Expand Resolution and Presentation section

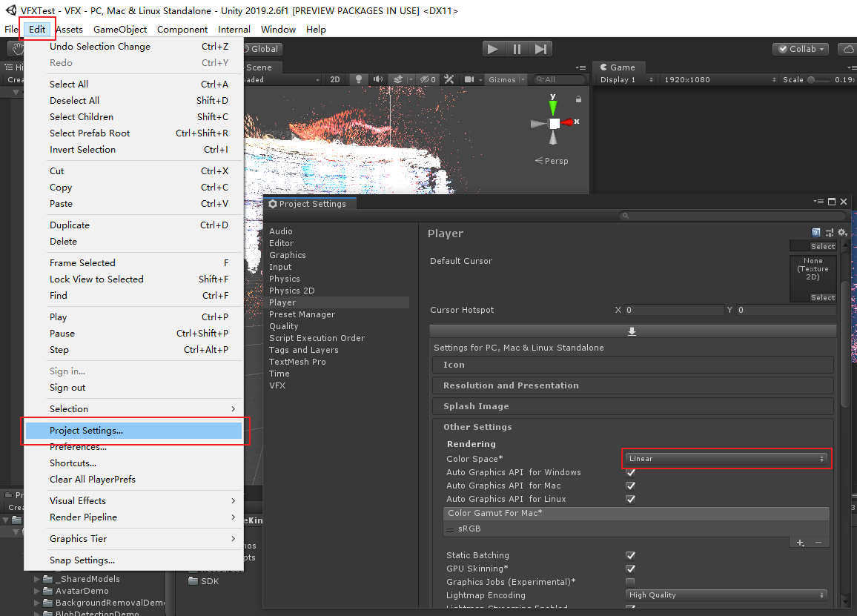pyautogui.click(x=632, y=385)
